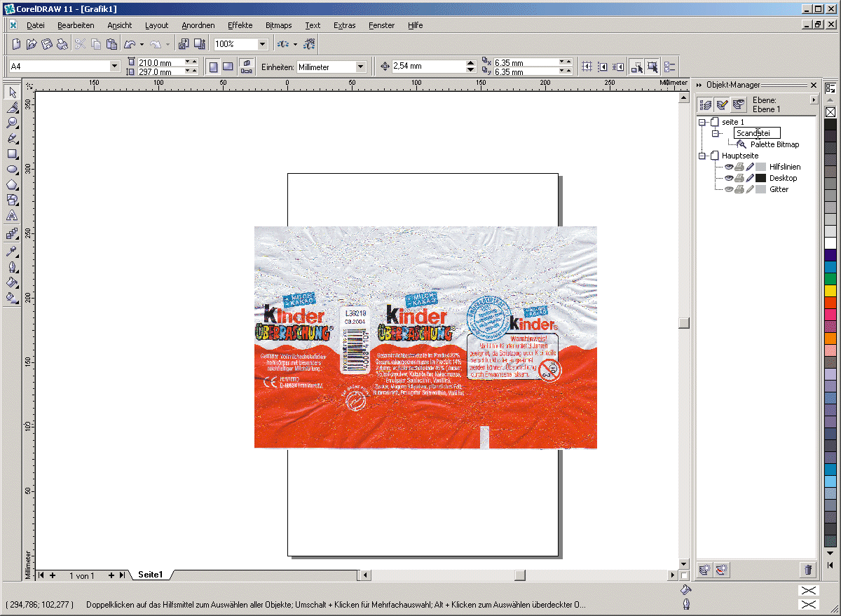Select the Shape edit tool
This screenshot has height=616, width=841.
tap(12, 107)
